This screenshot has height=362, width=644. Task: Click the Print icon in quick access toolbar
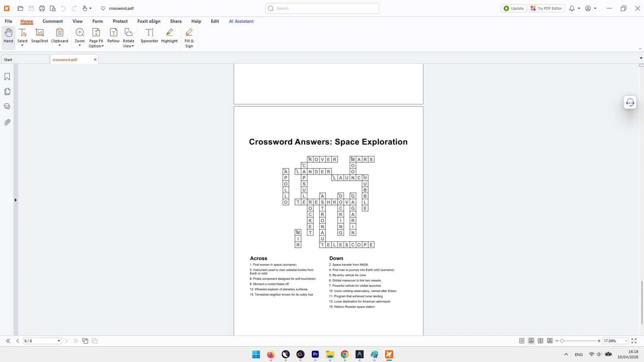pyautogui.click(x=42, y=8)
